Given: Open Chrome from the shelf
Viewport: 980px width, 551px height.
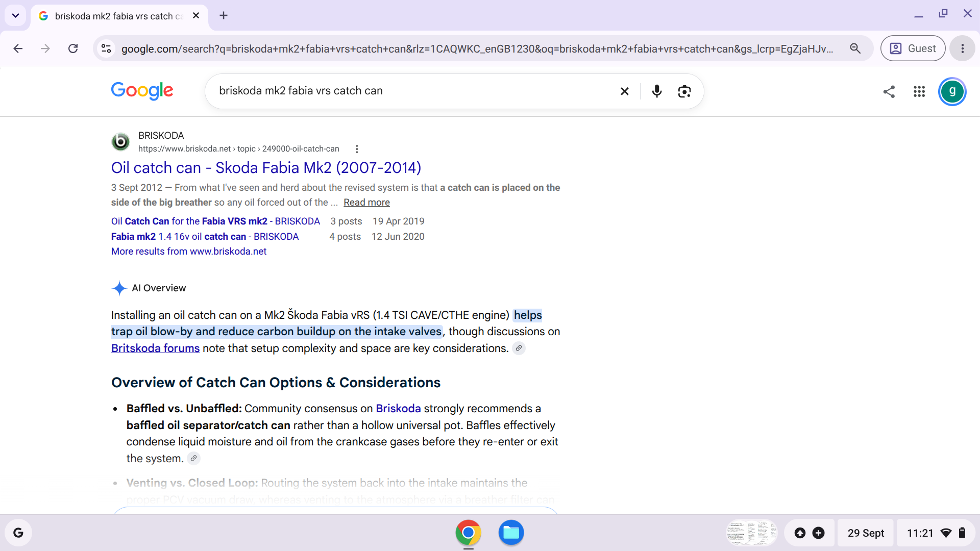Looking at the screenshot, I should (x=468, y=533).
